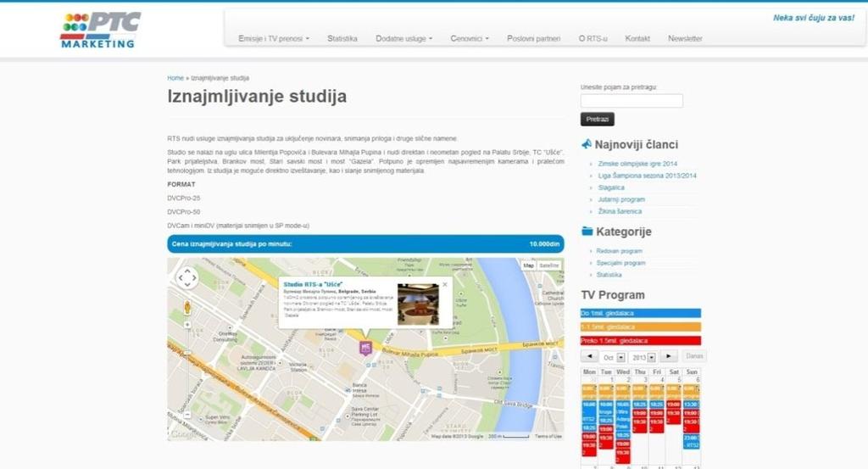Click the red Preko 1.5mil. gledalaca legend
The width and height of the screenshot is (868, 469).
coord(641,341)
